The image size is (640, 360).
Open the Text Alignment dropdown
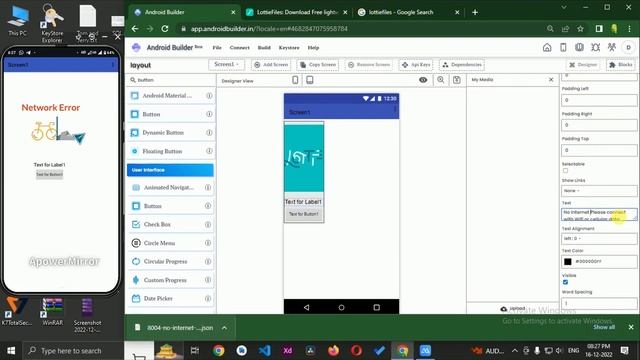pos(599,238)
